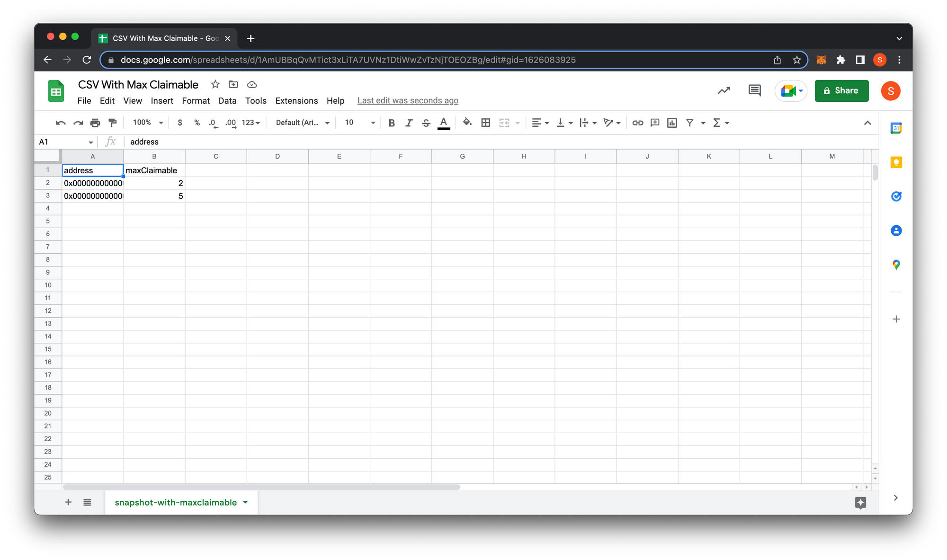Open vertical align dropdown

[x=564, y=123]
